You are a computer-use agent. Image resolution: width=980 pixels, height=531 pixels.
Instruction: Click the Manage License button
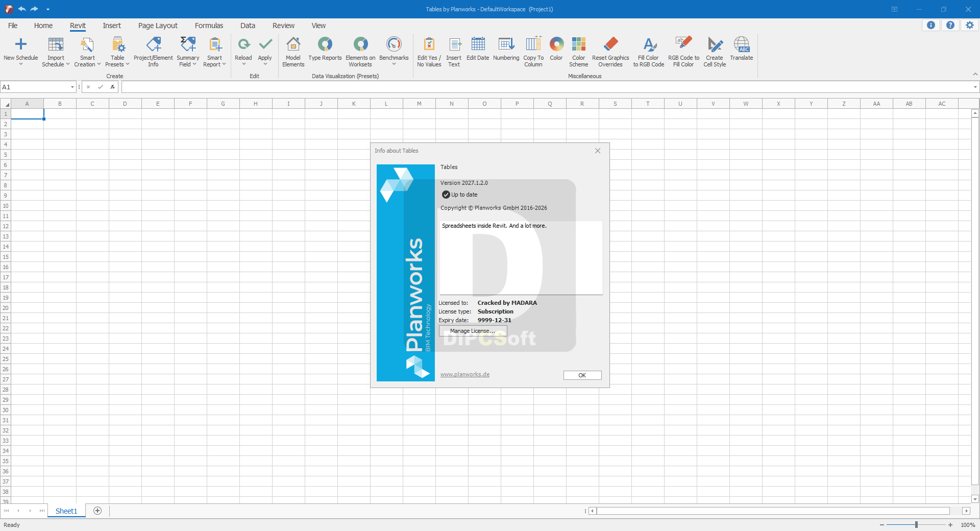(x=473, y=331)
